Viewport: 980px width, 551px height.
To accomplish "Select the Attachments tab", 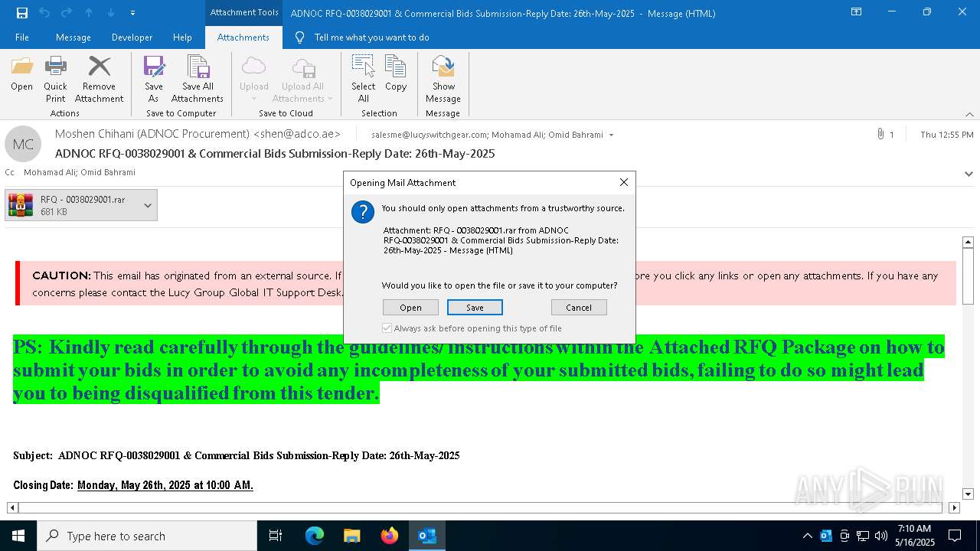I will (x=243, y=37).
